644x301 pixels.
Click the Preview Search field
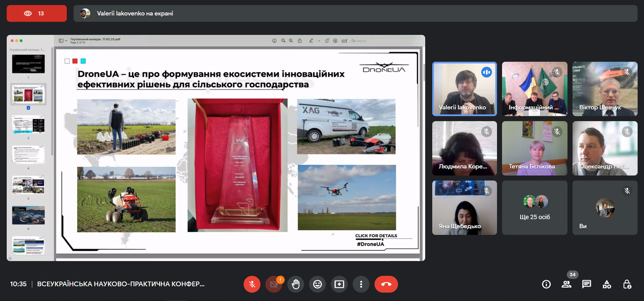pyautogui.click(x=386, y=41)
